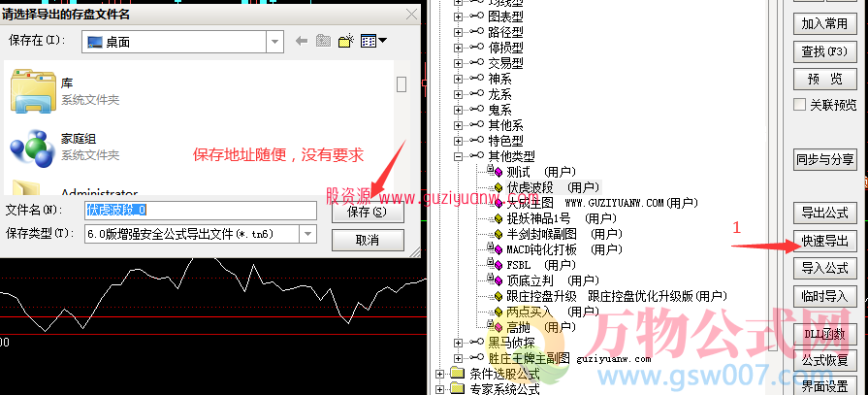Click the DLL函数 button
Image resolution: width=868 pixels, height=395 pixels.
click(x=824, y=334)
